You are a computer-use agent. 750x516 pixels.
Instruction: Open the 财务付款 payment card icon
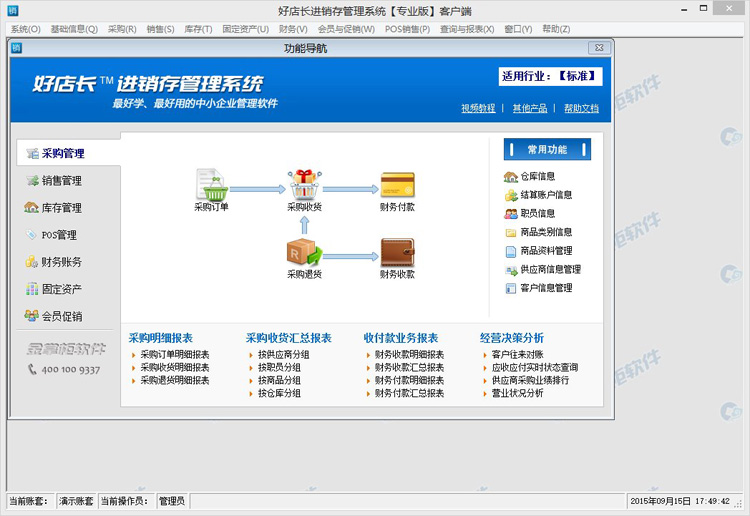pos(397,185)
